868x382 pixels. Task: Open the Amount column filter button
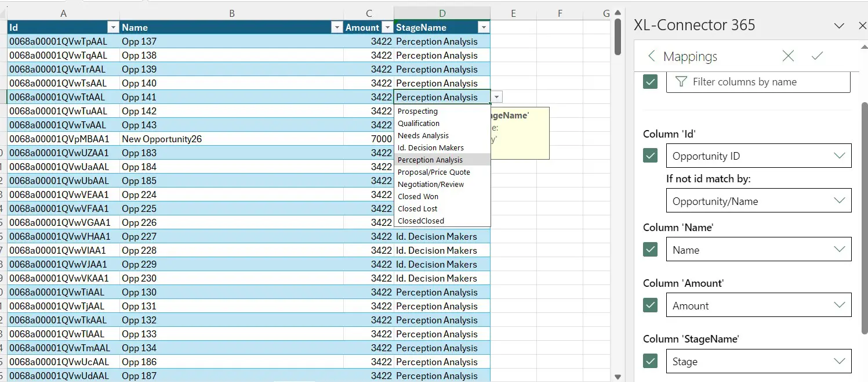(386, 27)
